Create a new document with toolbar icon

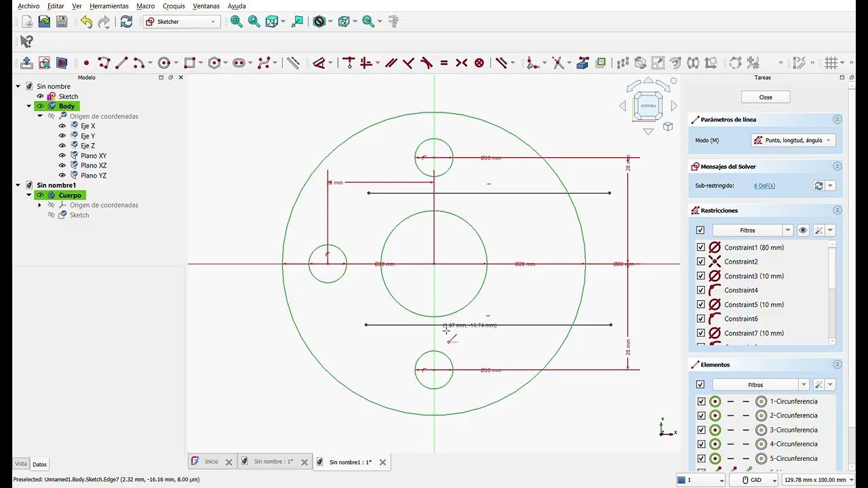27,22
